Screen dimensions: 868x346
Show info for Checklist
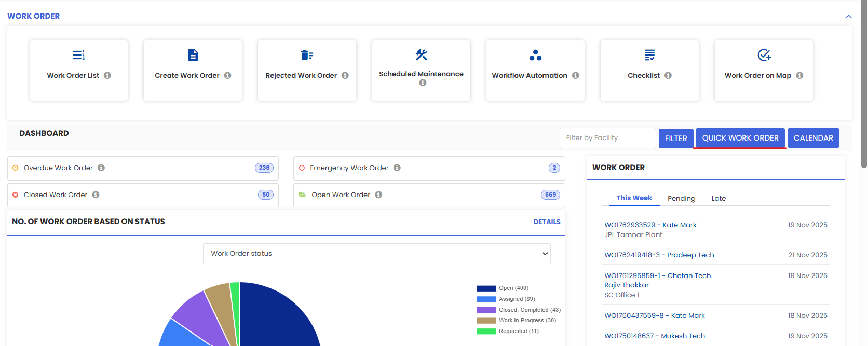(x=668, y=75)
